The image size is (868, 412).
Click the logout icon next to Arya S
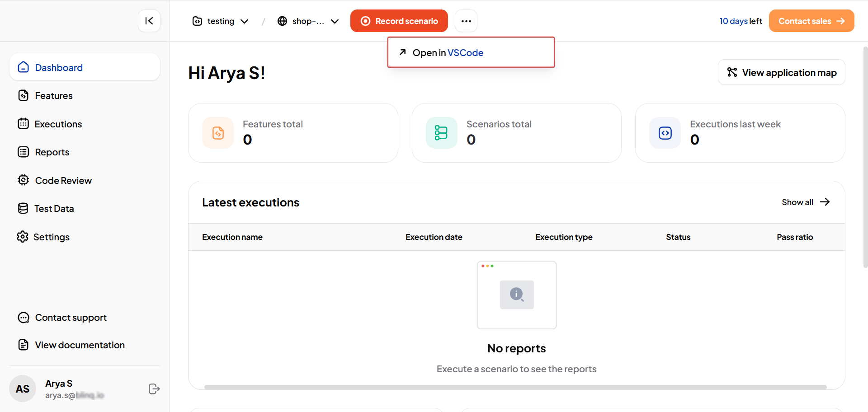(x=154, y=389)
